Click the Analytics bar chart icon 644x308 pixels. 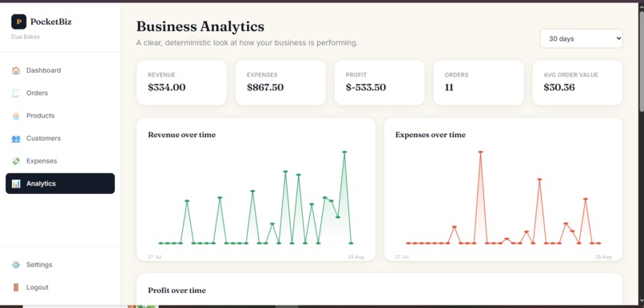click(16, 184)
